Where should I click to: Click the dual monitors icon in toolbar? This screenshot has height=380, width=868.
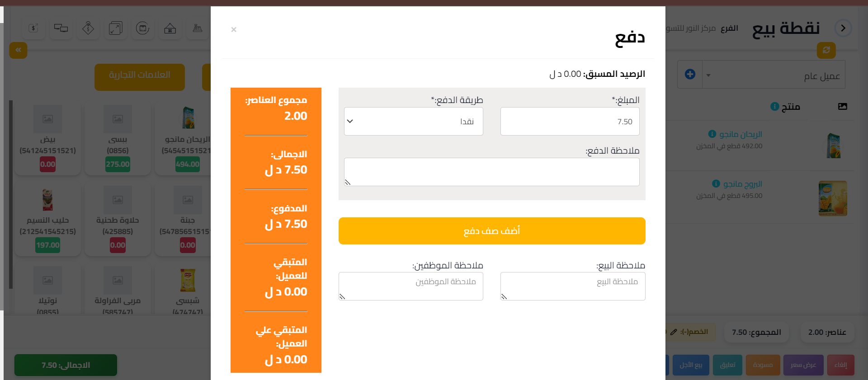coord(61,28)
